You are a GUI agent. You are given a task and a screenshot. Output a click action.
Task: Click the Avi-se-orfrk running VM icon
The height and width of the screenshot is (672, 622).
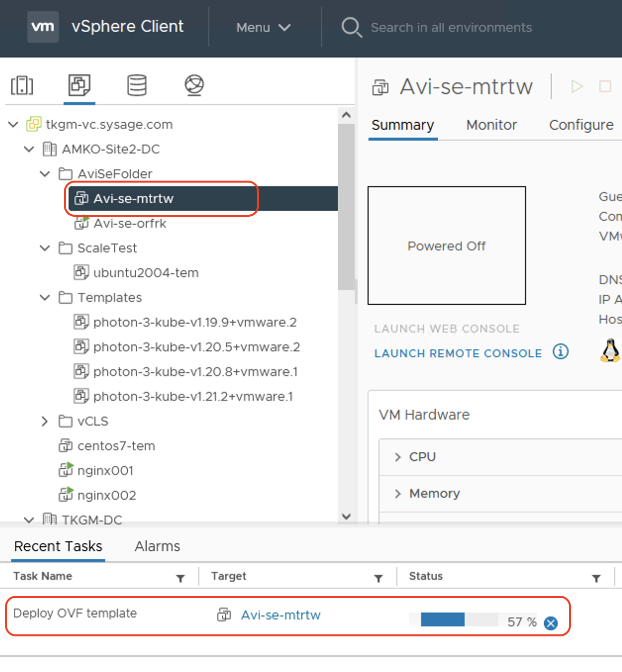tap(82, 223)
